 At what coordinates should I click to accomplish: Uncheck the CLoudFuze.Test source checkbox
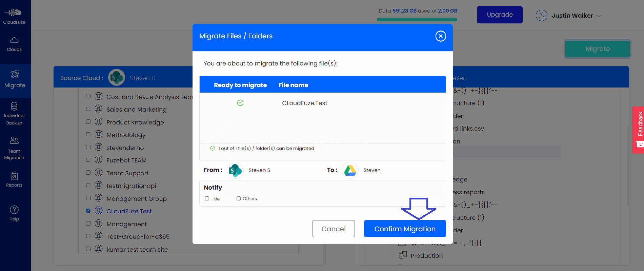click(88, 211)
